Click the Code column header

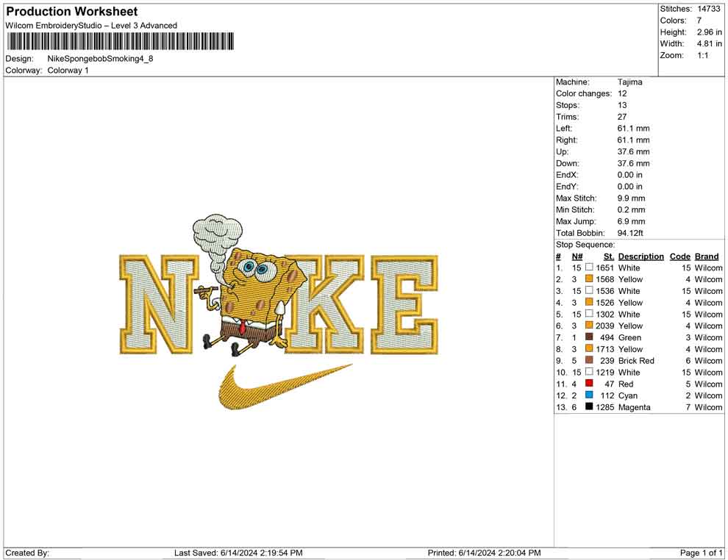point(679,256)
